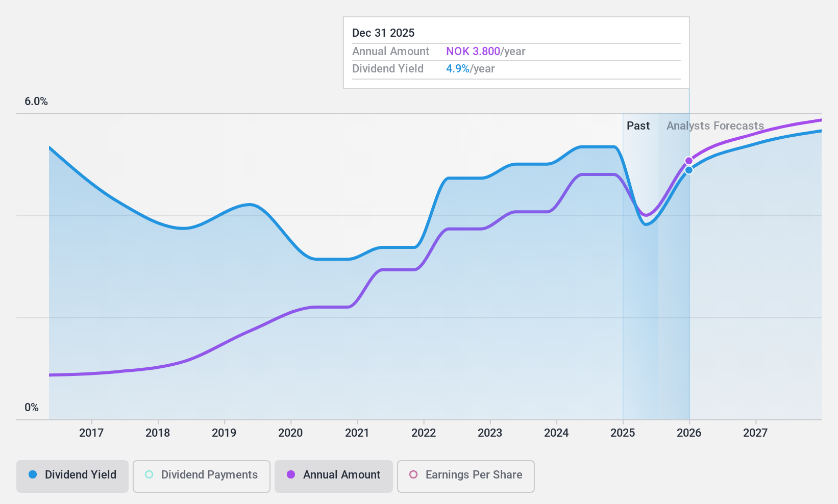
Task: Click the 6.0% y-axis label
Action: pos(36,102)
